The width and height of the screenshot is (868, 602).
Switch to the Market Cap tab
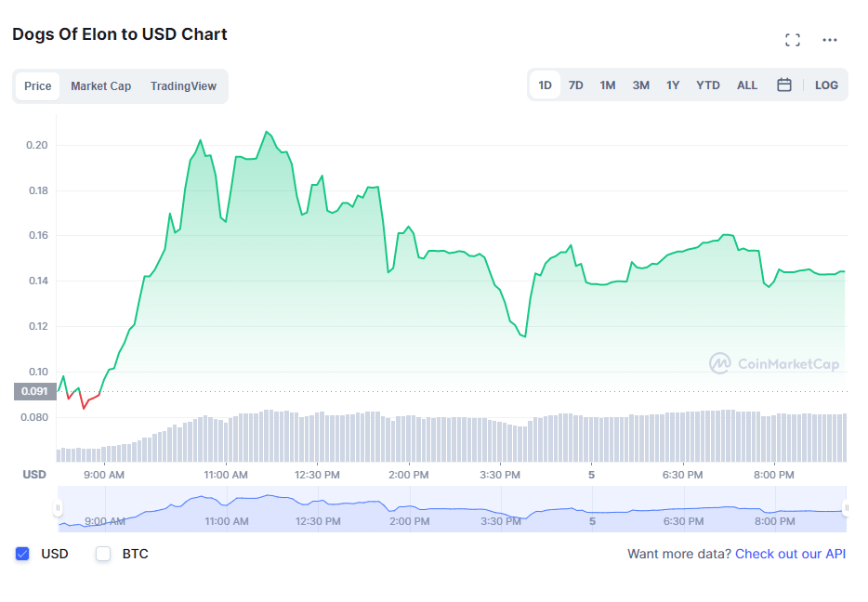point(100,85)
